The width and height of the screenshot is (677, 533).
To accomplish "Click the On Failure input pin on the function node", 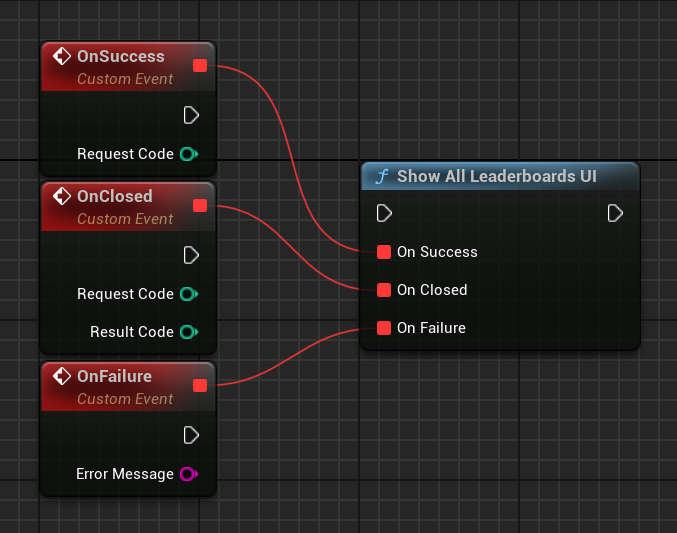I will (384, 328).
